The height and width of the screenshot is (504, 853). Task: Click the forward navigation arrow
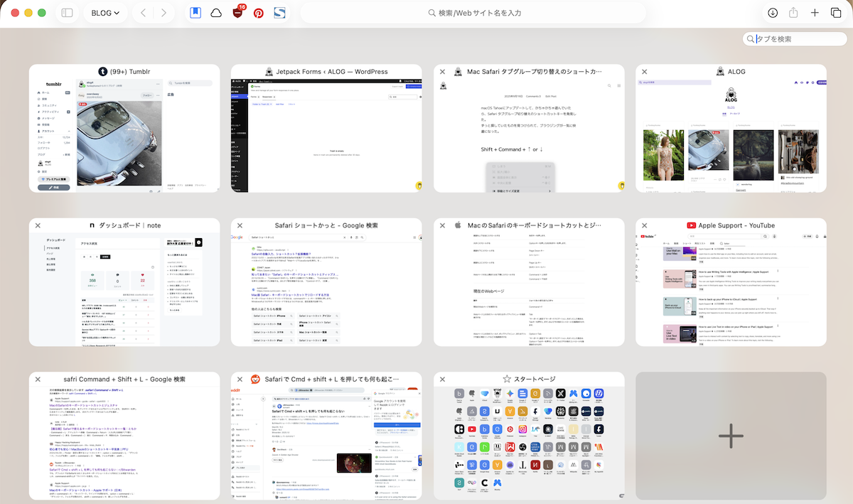click(x=164, y=13)
